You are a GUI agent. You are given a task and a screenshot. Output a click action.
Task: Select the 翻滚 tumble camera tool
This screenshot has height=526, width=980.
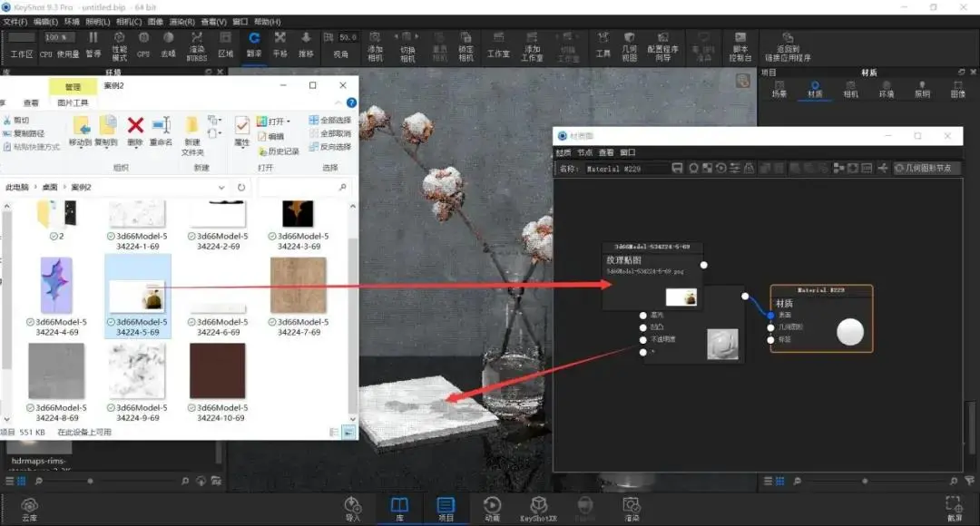tap(254, 44)
